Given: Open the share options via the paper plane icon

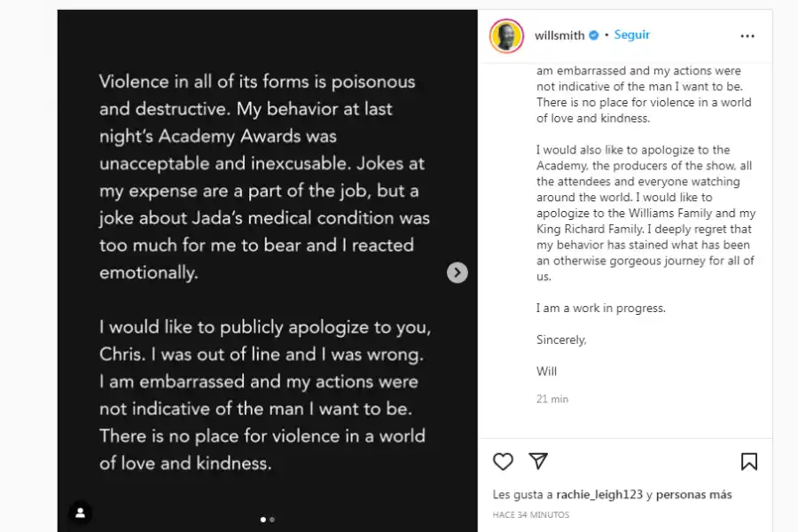Looking at the screenshot, I should point(538,462).
